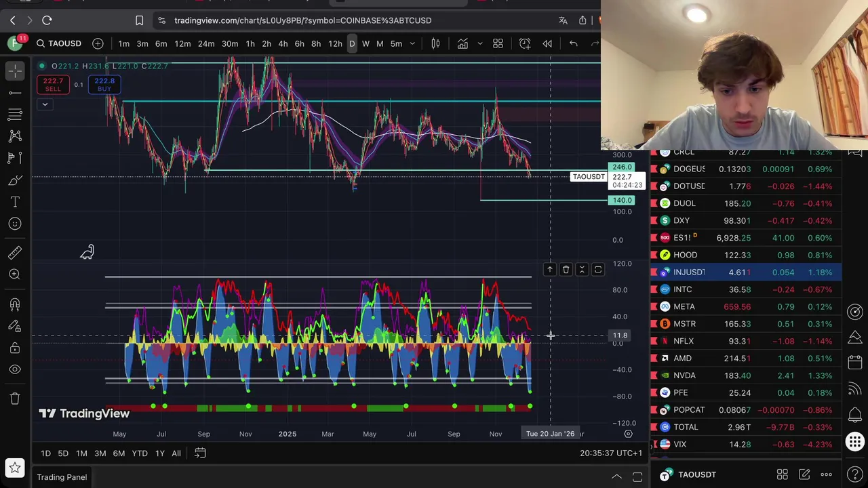The image size is (868, 488).
Task: Open the TAOUSD symbol search
Action: 58,43
